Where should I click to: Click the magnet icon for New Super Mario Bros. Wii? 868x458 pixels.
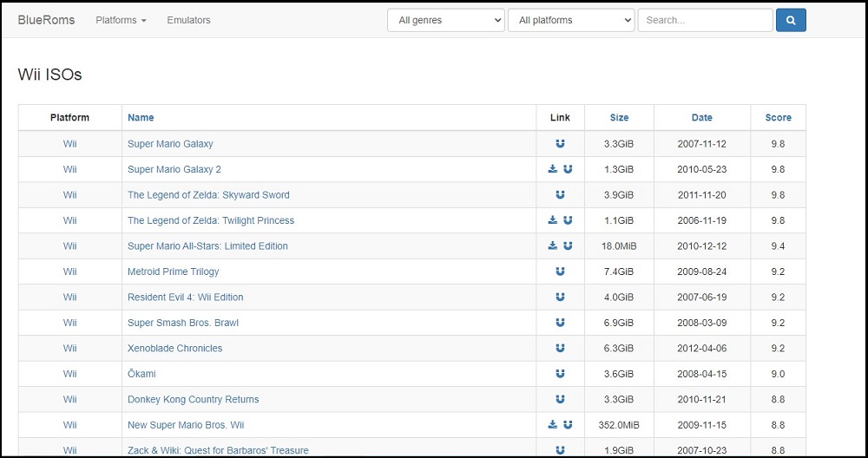pos(568,425)
